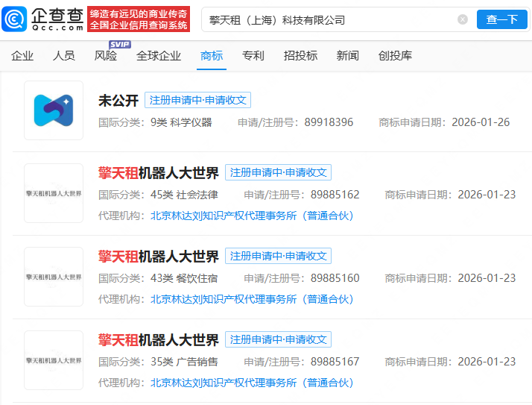This screenshot has height=405, width=532.
Task: Open the 未公开 trademark title
Action: tap(118, 101)
